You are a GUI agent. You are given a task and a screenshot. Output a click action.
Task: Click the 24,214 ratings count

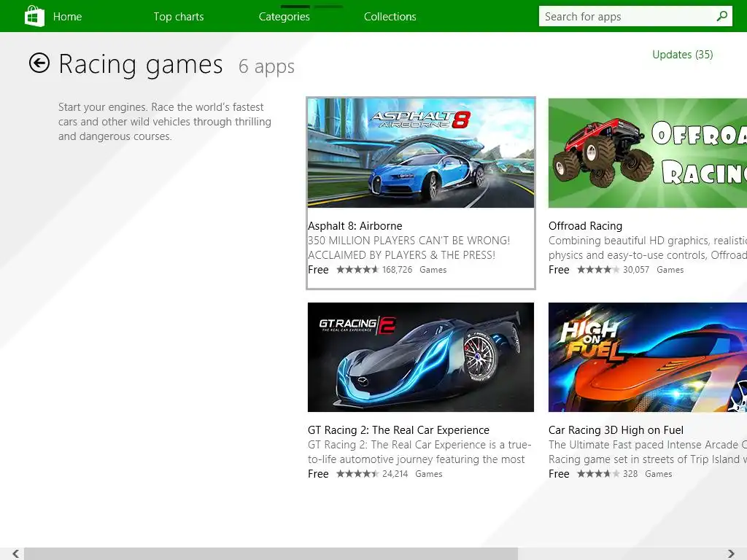pyautogui.click(x=395, y=474)
